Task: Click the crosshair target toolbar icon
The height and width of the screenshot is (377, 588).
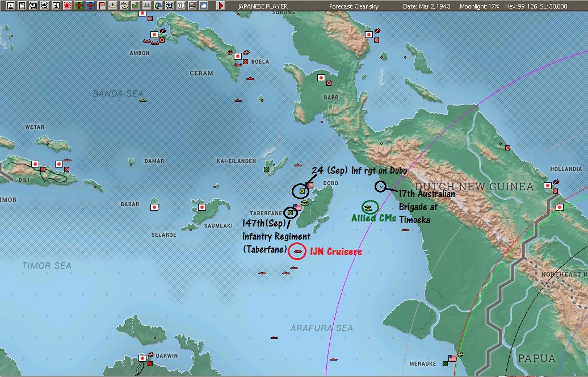Action: (170, 6)
